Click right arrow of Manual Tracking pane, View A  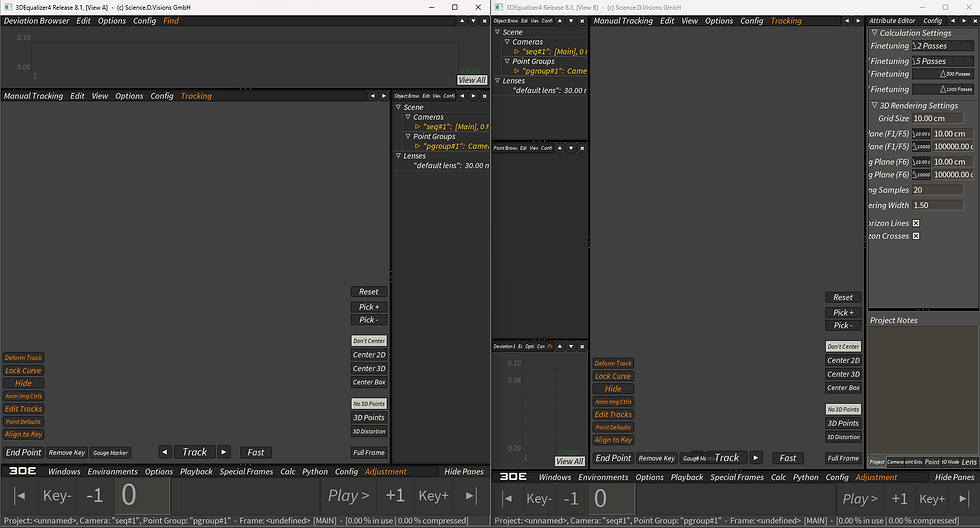coord(384,96)
